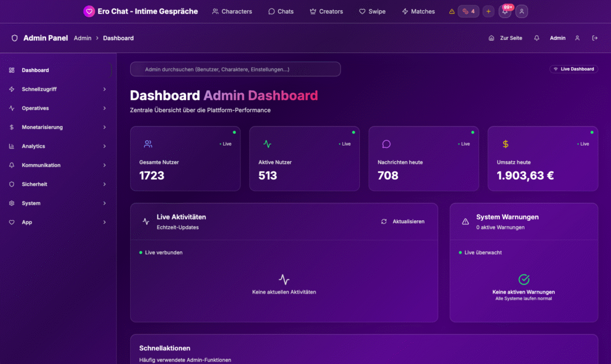
Task: Expand the Analytics sidebar section
Action: 58,146
